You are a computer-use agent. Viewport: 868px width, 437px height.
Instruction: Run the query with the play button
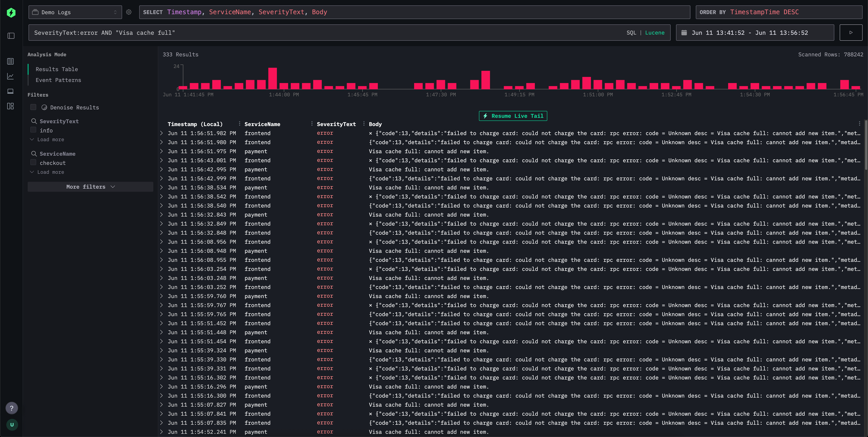coord(851,32)
